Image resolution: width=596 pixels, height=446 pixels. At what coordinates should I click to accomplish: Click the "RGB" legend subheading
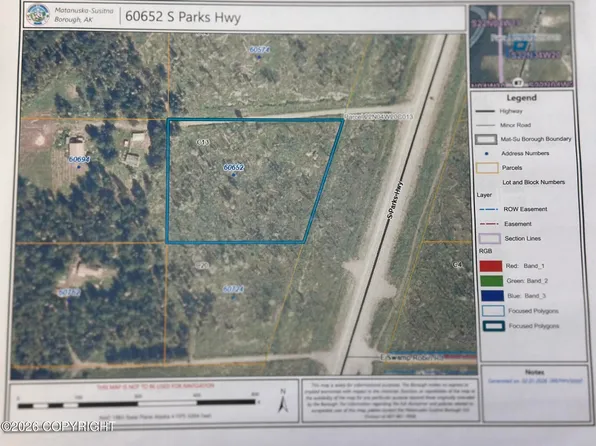pos(485,251)
